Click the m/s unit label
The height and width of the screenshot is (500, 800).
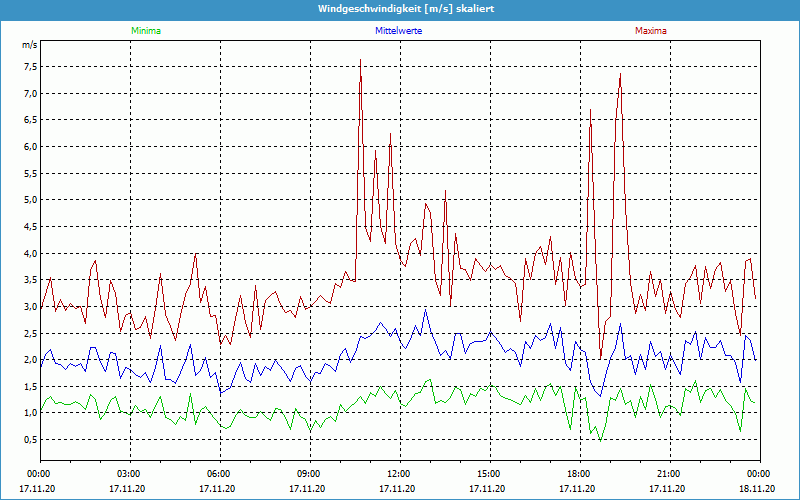(30, 45)
